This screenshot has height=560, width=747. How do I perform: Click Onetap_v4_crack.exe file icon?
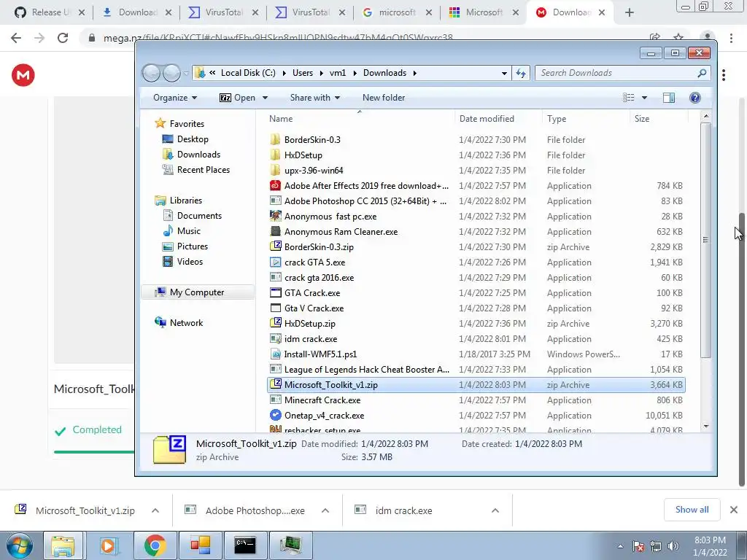(x=275, y=415)
